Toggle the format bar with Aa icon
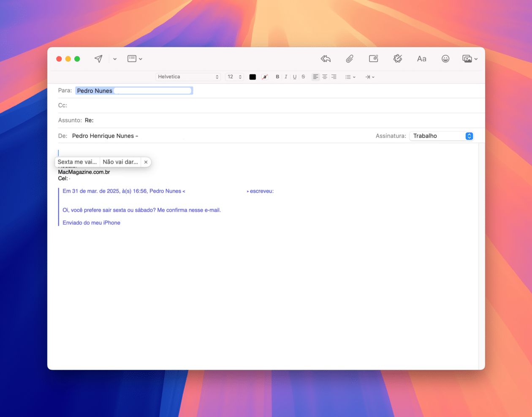532x417 pixels. pos(421,59)
